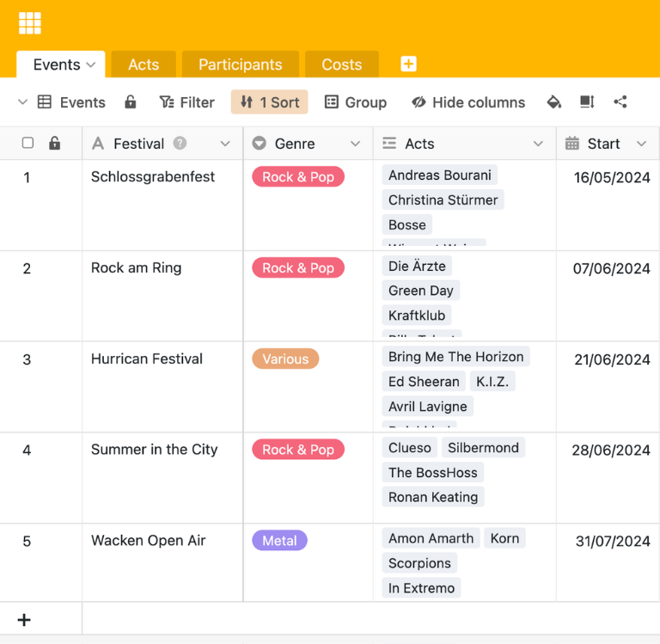Click The BossHoss act link
Image resolution: width=660 pixels, height=644 pixels.
(x=433, y=473)
